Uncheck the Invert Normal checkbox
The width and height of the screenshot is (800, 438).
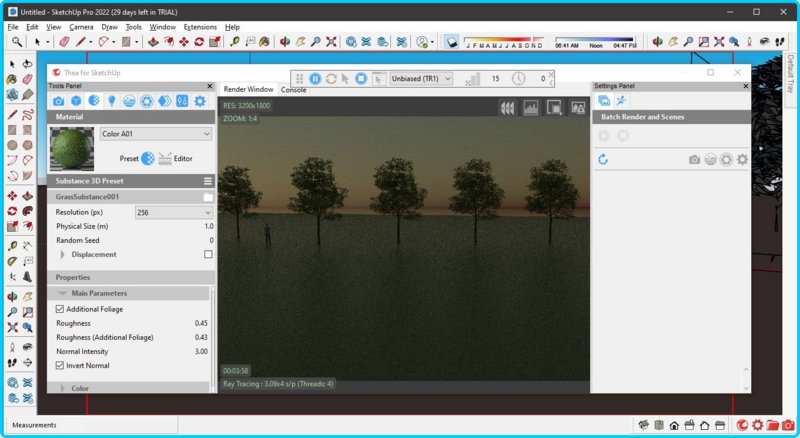(60, 366)
